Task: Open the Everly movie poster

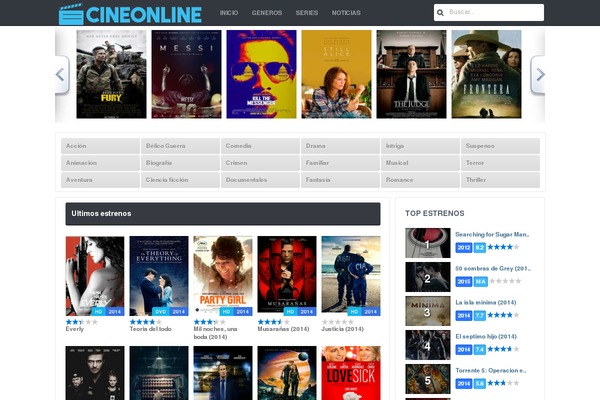Action: (x=95, y=276)
